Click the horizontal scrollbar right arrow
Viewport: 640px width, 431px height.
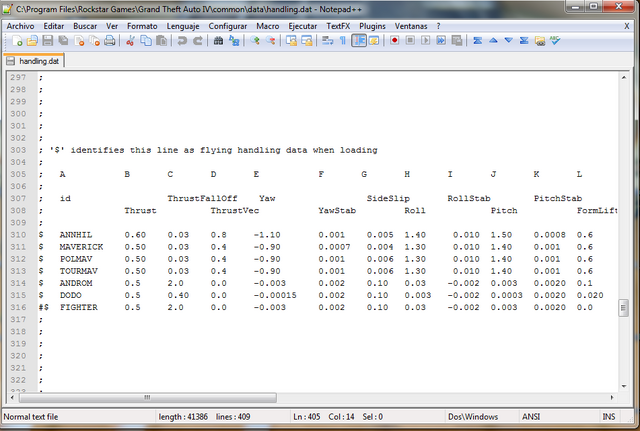[x=612, y=397]
